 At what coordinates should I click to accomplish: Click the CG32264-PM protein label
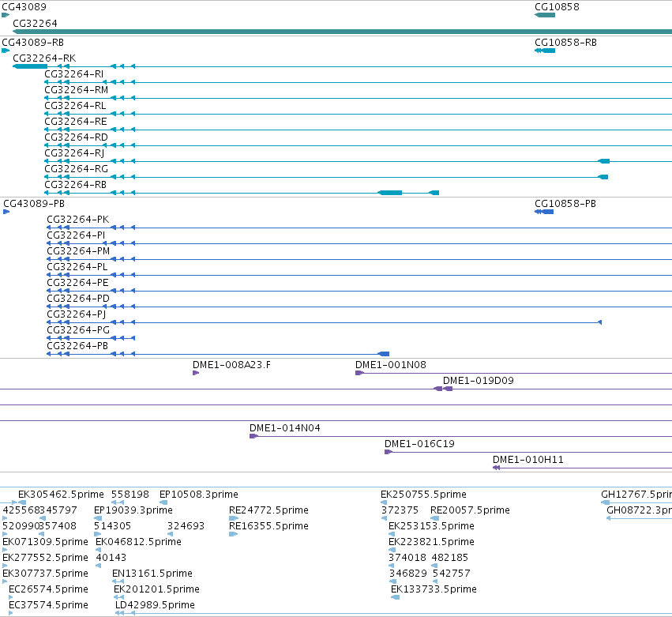tap(78, 251)
